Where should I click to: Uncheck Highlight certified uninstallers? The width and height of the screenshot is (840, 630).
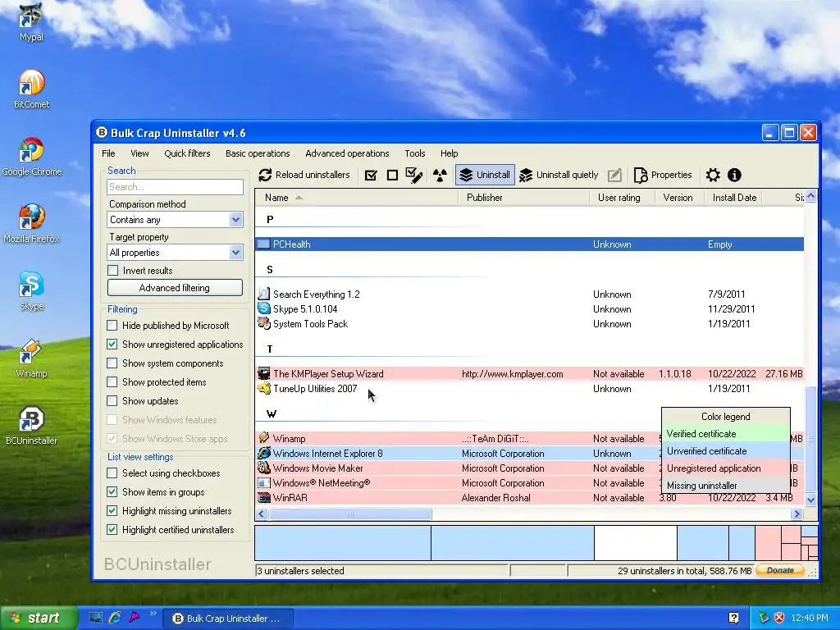coord(112,530)
